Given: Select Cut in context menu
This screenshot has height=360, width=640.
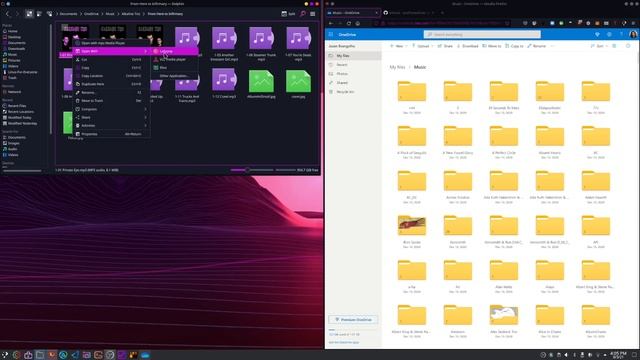Looking at the screenshot, I should (x=111, y=60).
